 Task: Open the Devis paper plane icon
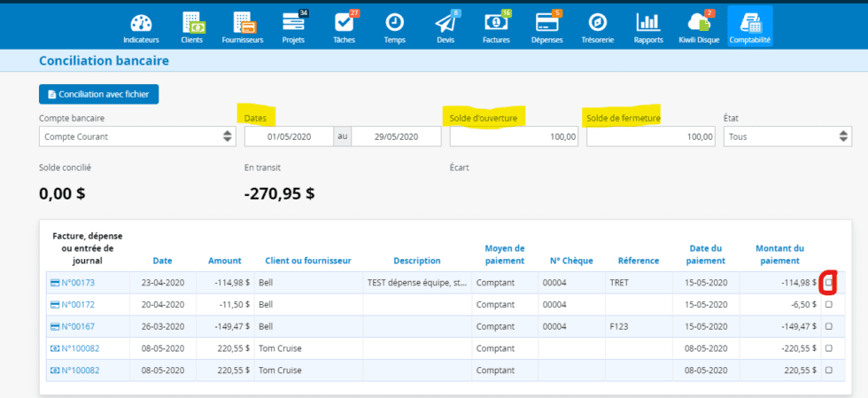click(x=445, y=27)
